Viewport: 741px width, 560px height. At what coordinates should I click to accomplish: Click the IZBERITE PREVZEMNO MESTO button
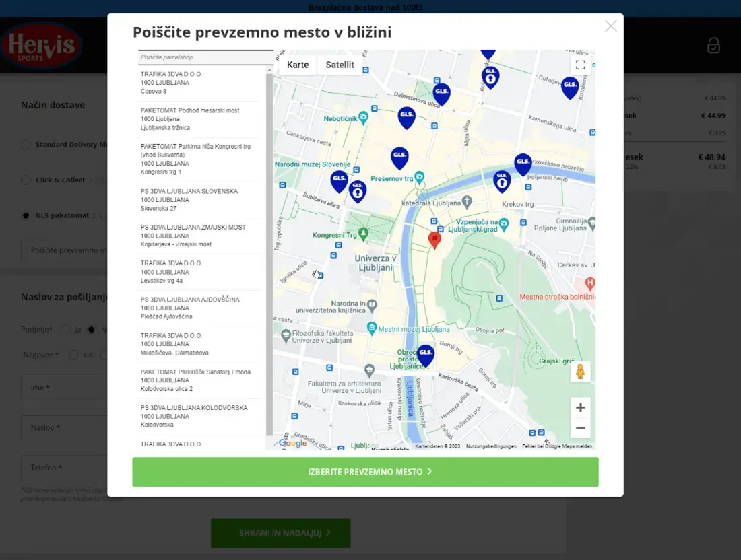pos(365,472)
